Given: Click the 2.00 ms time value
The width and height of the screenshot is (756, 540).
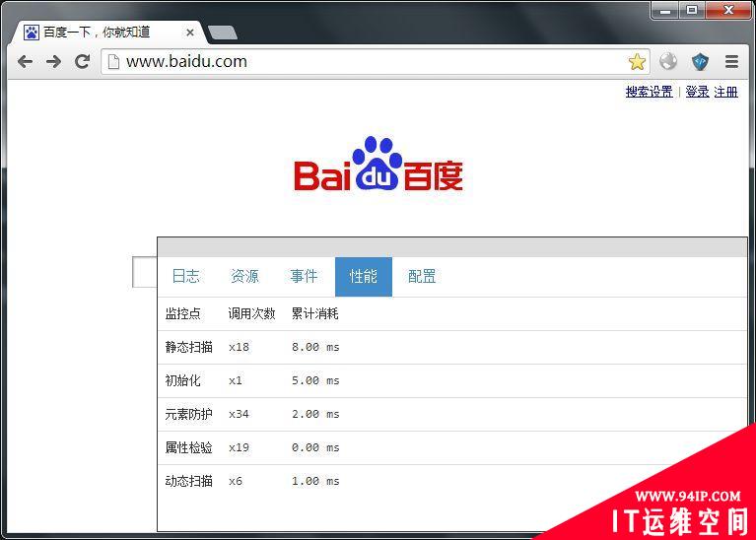Looking at the screenshot, I should click(x=315, y=414).
